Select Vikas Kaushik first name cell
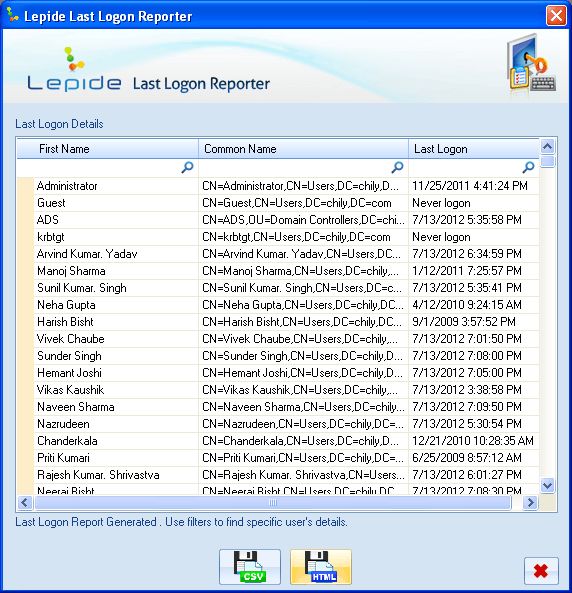Image resolution: width=572 pixels, height=593 pixels. click(116, 390)
